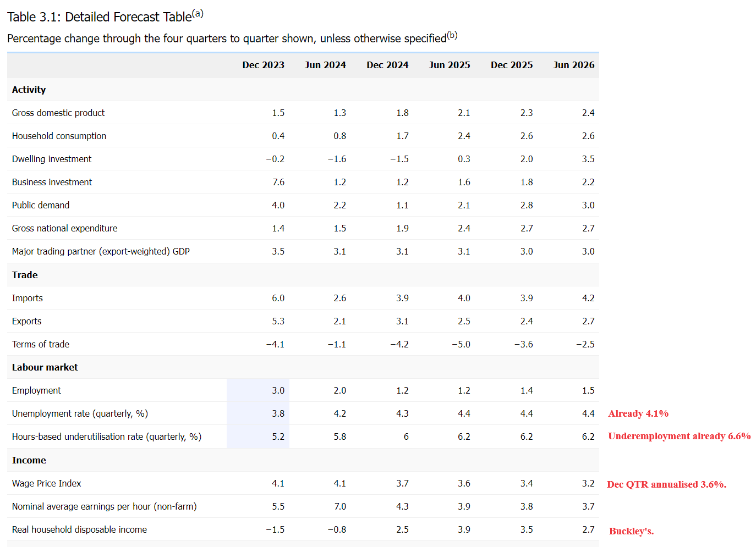This screenshot has width=756, height=547.
Task: Click the highlighted Dec 2023 Employment value 3.0
Action: (x=278, y=390)
